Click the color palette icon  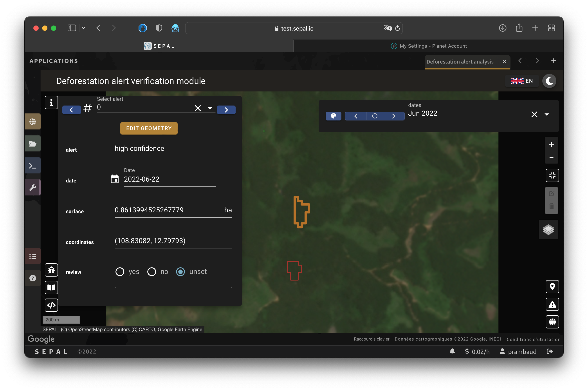pyautogui.click(x=333, y=116)
